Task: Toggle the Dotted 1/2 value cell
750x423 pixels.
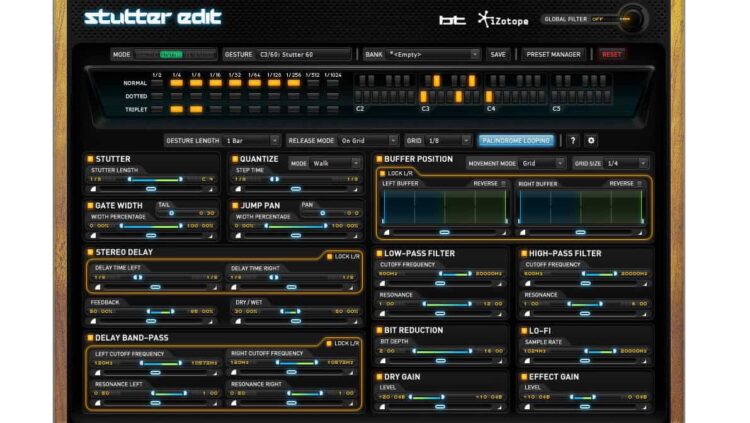Action: click(x=157, y=96)
